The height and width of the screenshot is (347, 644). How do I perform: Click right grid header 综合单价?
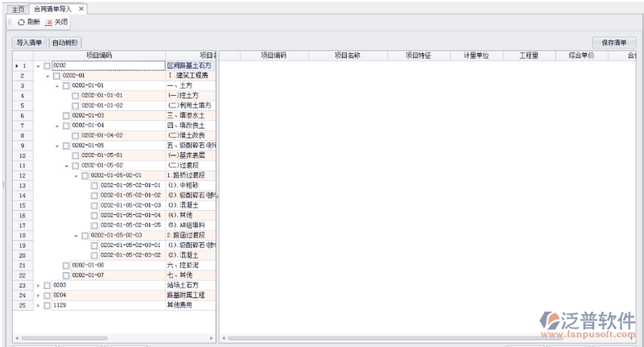click(x=581, y=56)
